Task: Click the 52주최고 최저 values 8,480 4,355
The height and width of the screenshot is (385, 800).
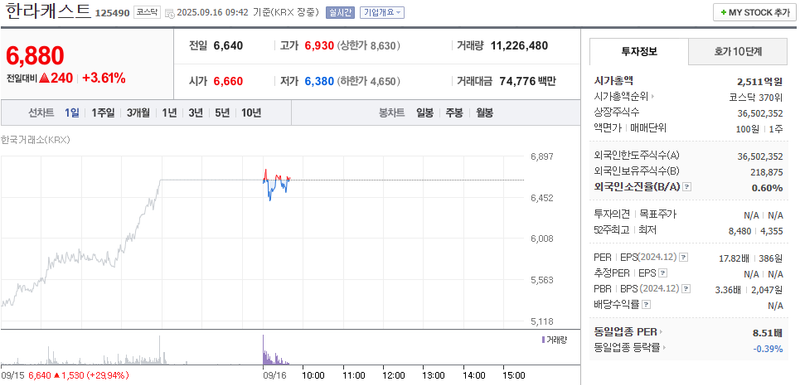Action: click(x=756, y=230)
